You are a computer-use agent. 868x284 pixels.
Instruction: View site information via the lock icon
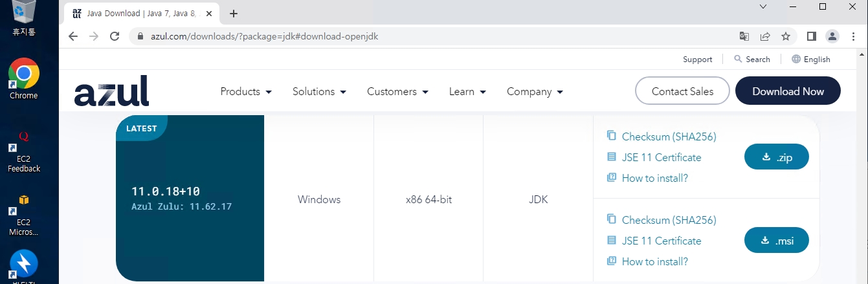click(x=139, y=36)
